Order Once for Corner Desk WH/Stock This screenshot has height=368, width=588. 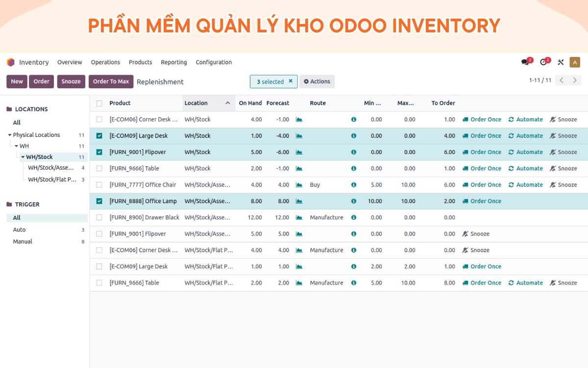point(482,119)
